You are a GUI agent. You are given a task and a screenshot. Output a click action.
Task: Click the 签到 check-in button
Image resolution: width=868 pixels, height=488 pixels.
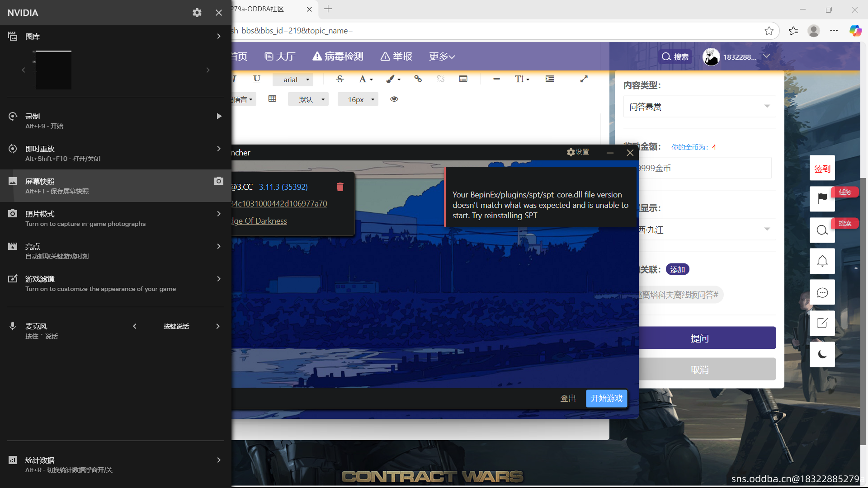(822, 168)
